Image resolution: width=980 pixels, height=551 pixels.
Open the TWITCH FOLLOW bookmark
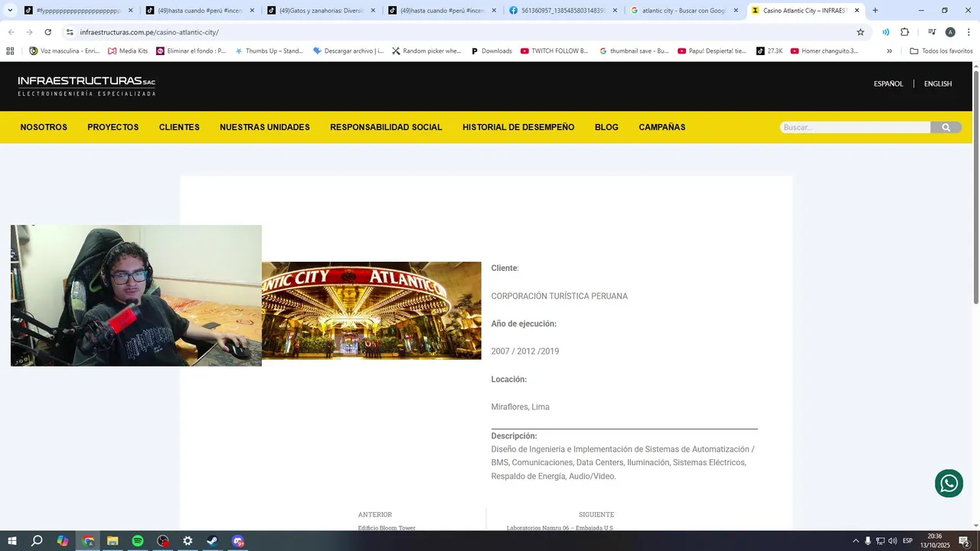point(554,51)
